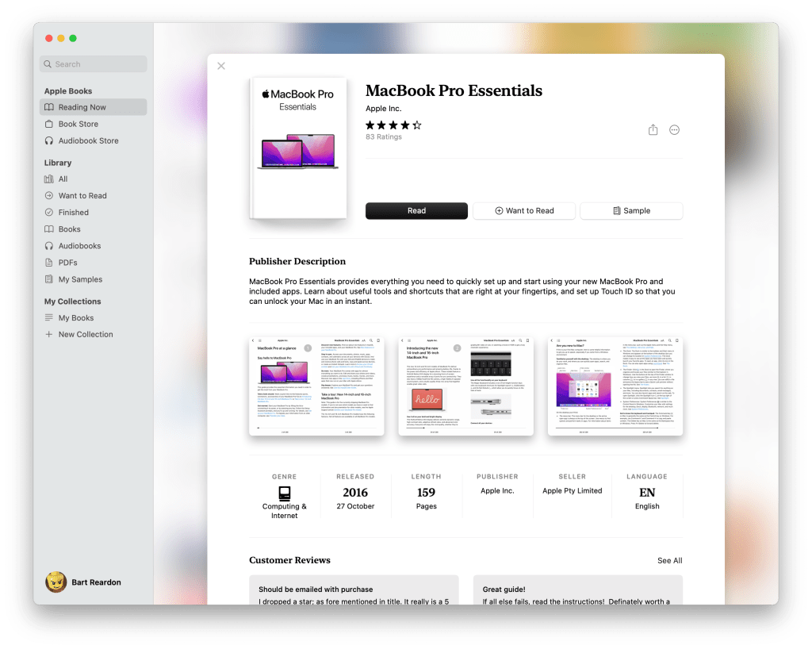
Task: Open the My Books collection
Action: 94,317
